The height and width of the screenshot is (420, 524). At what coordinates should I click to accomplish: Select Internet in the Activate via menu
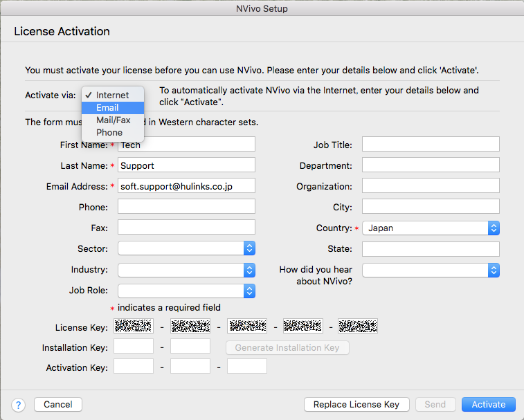113,95
